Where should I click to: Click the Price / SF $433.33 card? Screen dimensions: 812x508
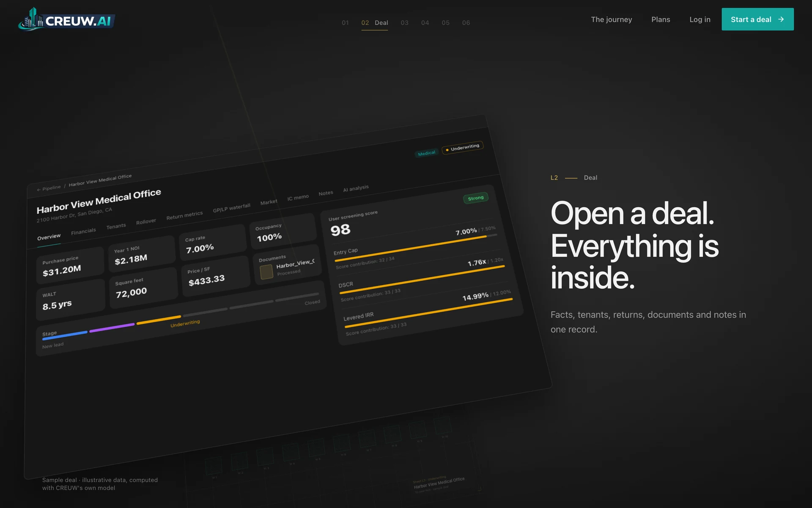coord(216,276)
